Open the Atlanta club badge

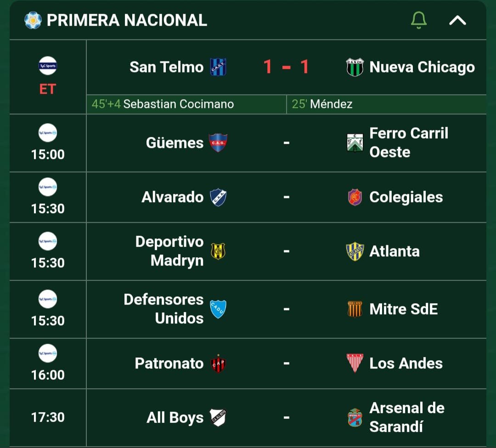355,251
